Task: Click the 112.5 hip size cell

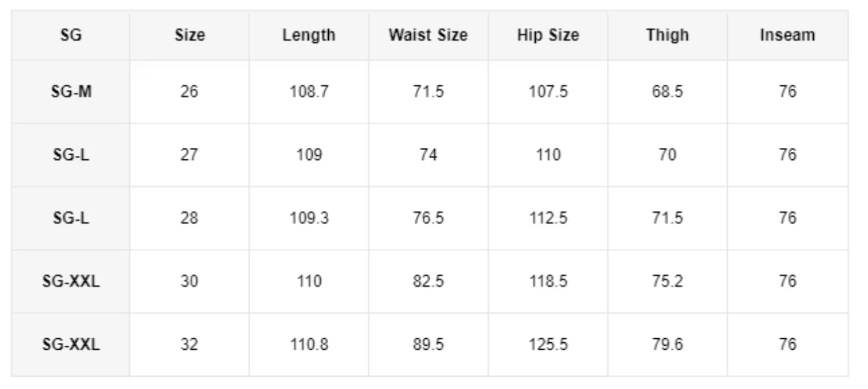Action: pyautogui.click(x=547, y=218)
